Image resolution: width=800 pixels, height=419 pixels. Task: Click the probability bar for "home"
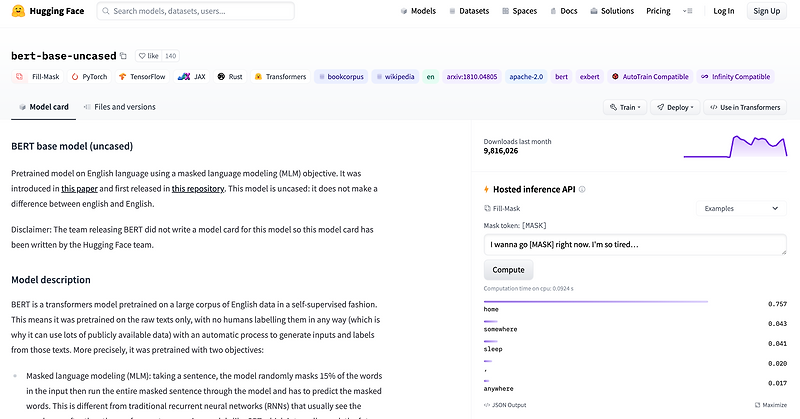point(595,303)
